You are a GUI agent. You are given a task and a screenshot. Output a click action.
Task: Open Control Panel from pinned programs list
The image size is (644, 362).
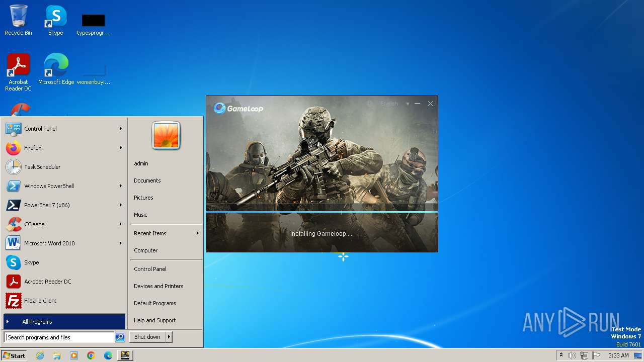[64, 129]
